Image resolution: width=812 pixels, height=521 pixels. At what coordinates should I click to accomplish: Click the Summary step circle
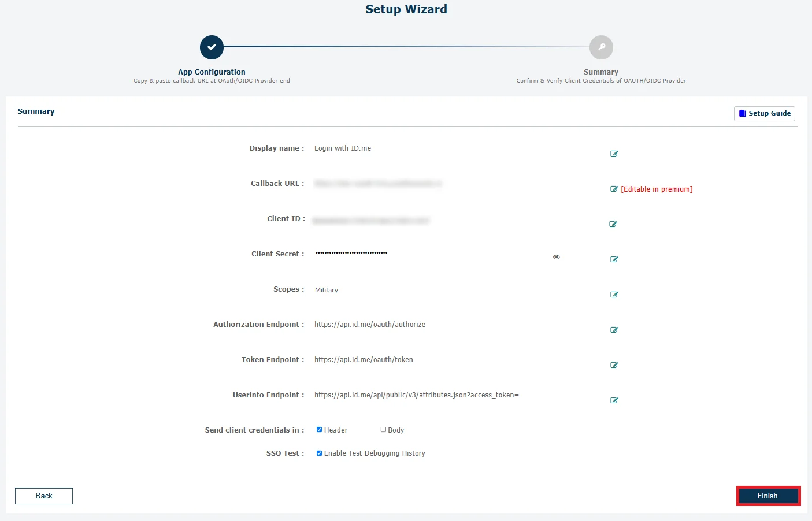[601, 47]
